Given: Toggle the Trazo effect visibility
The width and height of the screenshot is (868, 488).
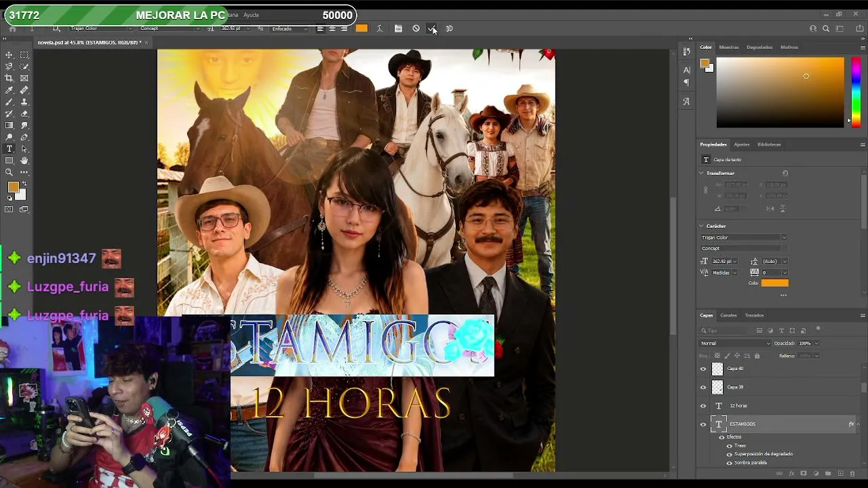Looking at the screenshot, I should click(730, 446).
